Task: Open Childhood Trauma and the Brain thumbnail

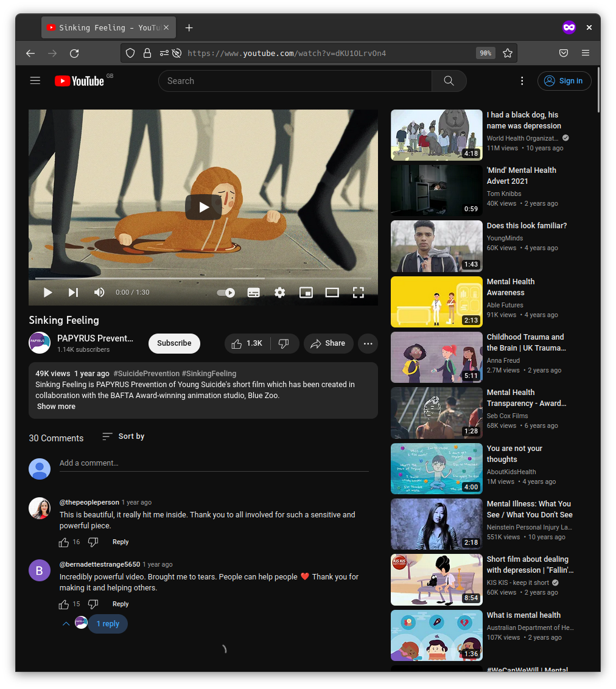Action: [436, 357]
